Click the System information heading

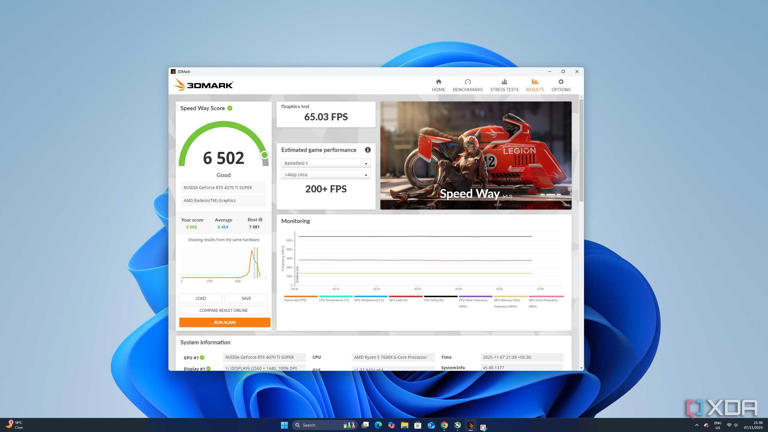tap(205, 342)
